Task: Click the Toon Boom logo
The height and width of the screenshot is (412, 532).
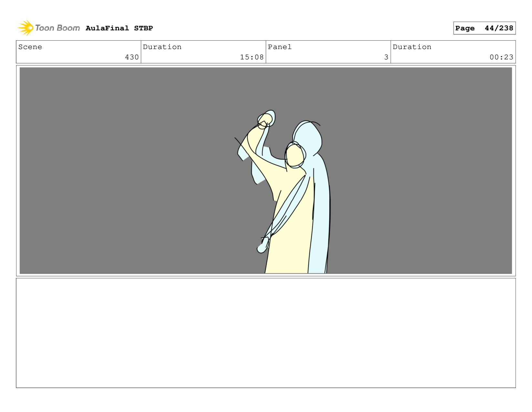Action: (x=48, y=28)
